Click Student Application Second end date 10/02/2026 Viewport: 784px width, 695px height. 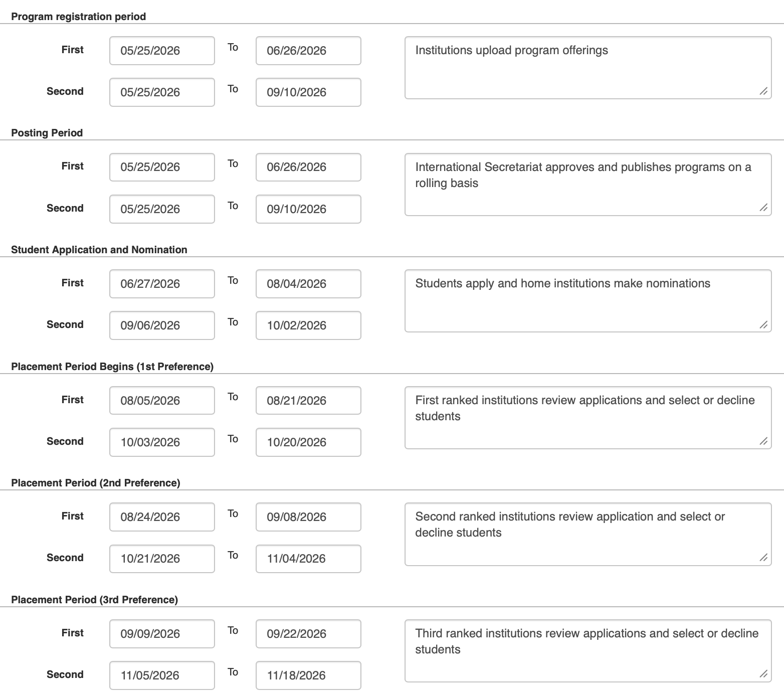click(x=308, y=325)
